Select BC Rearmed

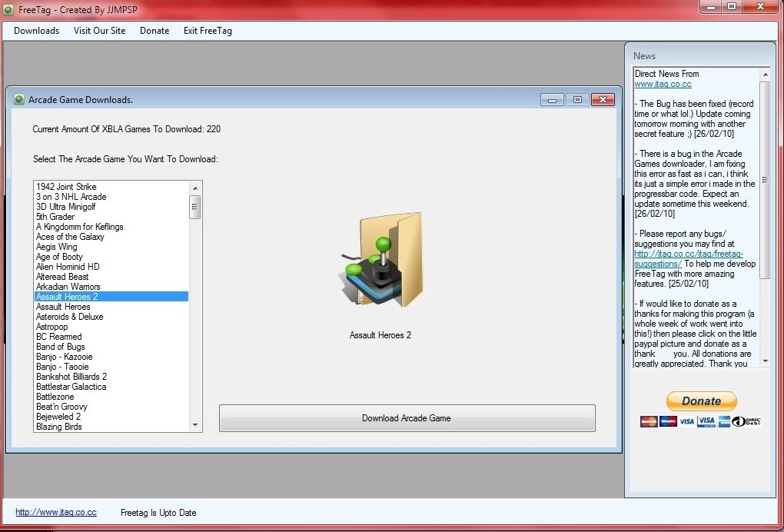coord(111,337)
